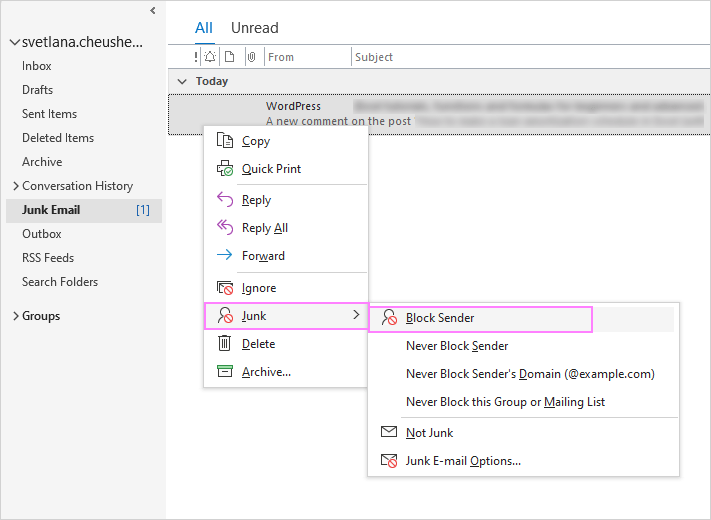Open the Junk submenu arrow

[x=356, y=315]
